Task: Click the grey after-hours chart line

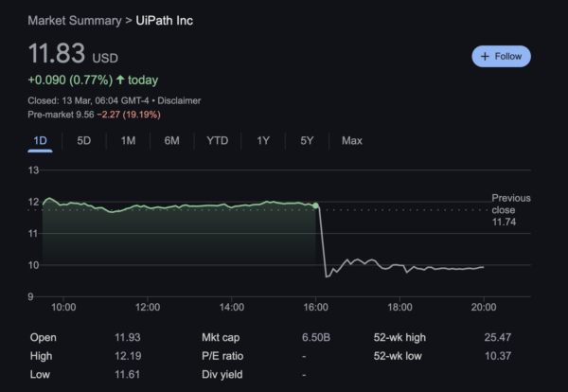Action: tap(398, 267)
